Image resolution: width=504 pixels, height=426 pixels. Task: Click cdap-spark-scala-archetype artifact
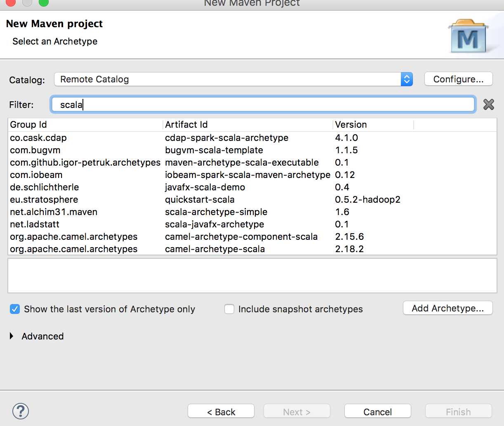click(x=227, y=138)
